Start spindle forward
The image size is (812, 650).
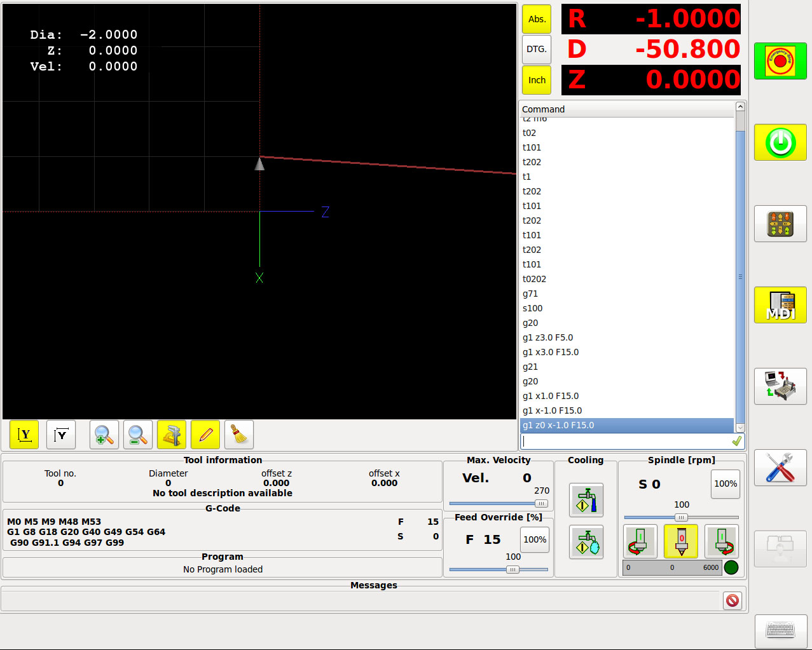(x=722, y=541)
